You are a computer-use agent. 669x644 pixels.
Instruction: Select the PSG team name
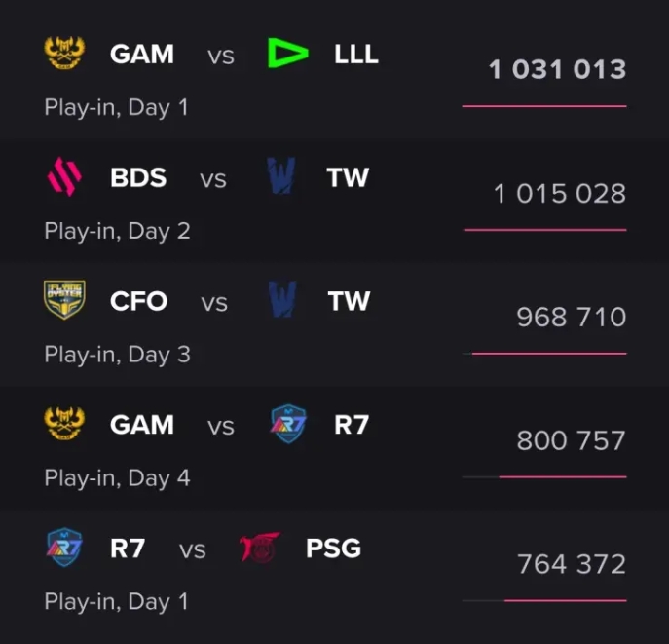tap(333, 549)
